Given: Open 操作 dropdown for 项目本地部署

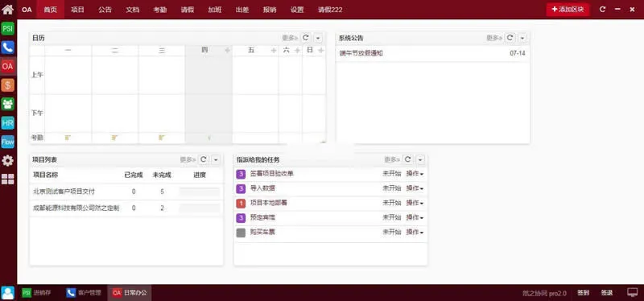Looking at the screenshot, I should click(415, 203).
